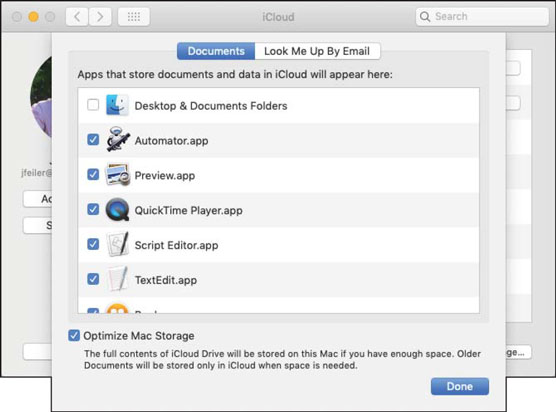Click the Preview app icon
Viewport: 556px width, 412px height.
click(117, 174)
